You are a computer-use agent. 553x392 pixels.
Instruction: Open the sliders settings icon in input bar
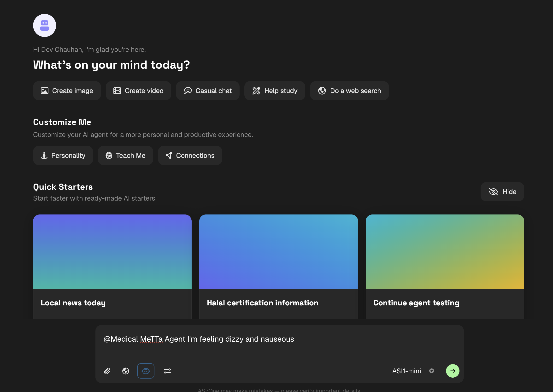(x=167, y=371)
